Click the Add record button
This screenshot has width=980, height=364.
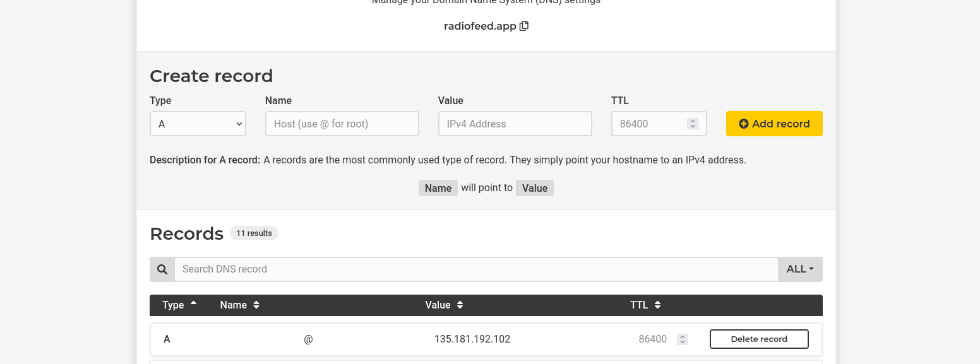(x=774, y=124)
